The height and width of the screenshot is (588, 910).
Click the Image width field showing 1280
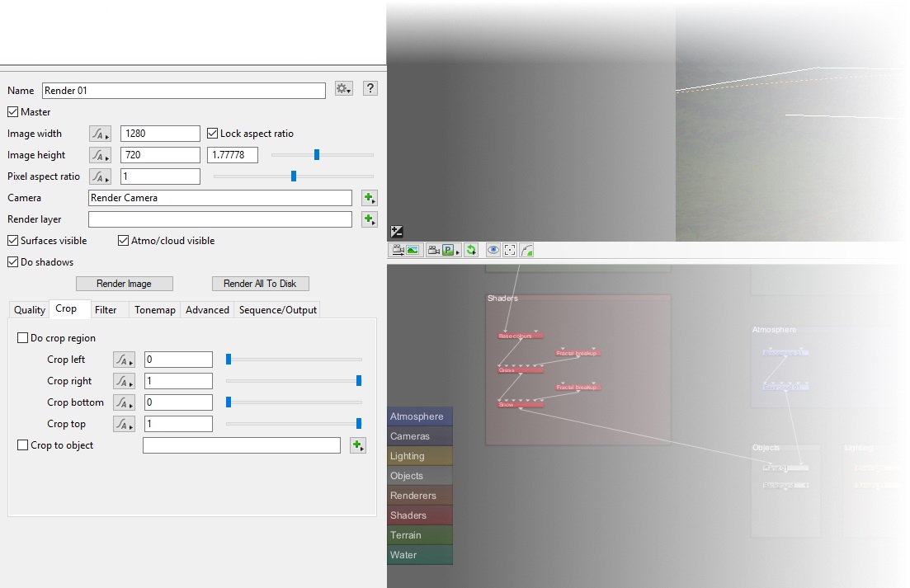tap(160, 134)
